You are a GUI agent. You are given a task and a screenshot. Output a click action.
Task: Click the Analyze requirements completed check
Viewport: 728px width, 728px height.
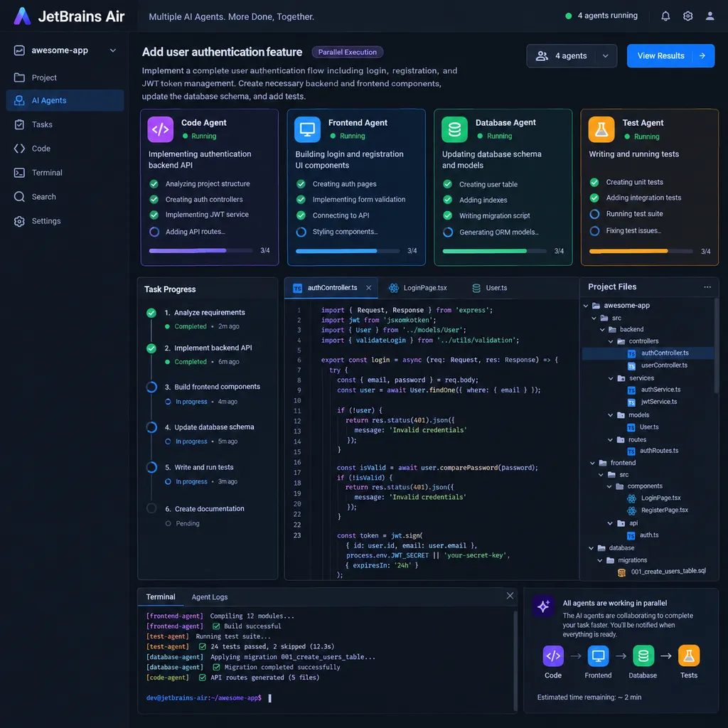(151, 313)
